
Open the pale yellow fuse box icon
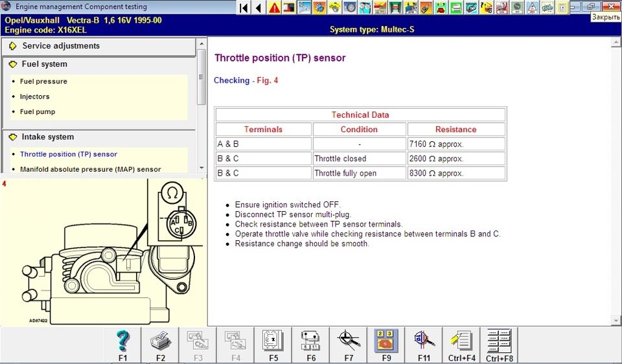pyautogui.click(x=563, y=8)
